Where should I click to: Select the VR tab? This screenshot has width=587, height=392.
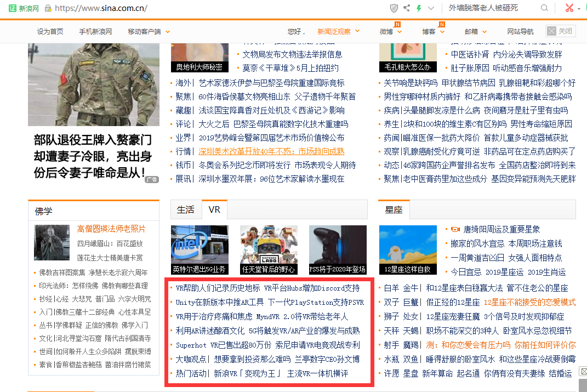point(214,209)
